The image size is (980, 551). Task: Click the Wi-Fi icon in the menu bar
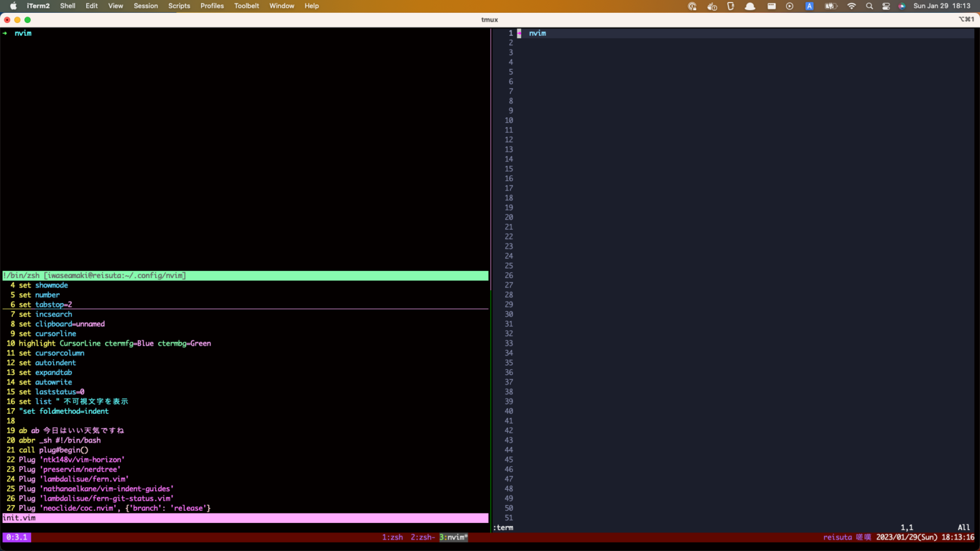852,6
